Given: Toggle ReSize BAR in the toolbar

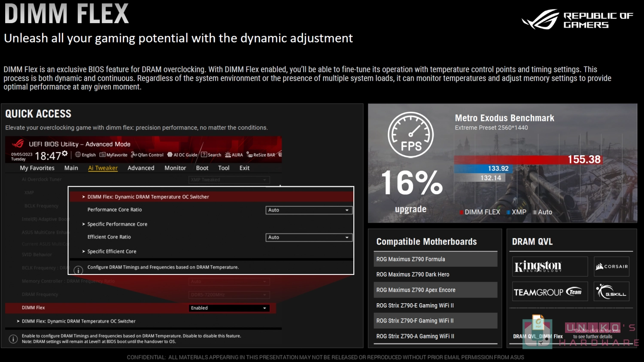Looking at the screenshot, I should click(x=261, y=155).
